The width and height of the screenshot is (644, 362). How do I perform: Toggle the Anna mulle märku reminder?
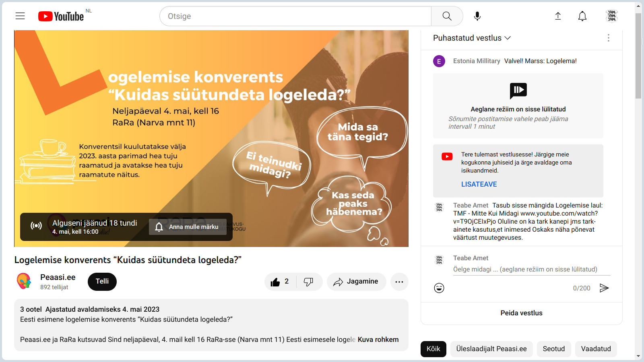[x=188, y=227]
